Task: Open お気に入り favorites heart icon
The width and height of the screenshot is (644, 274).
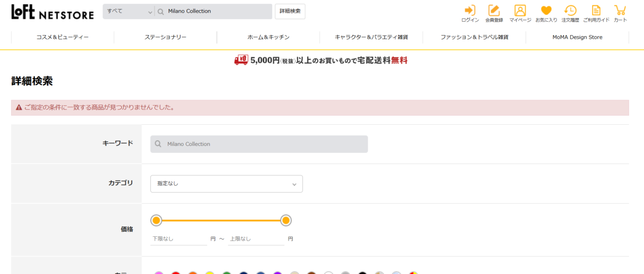Action: (546, 14)
